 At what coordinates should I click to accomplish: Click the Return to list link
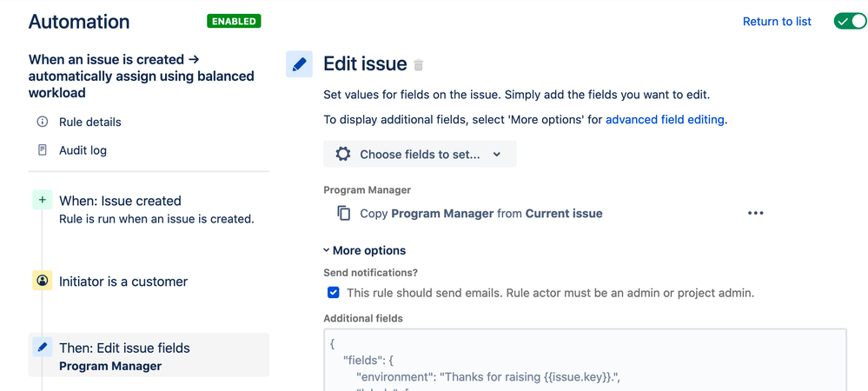point(777,21)
